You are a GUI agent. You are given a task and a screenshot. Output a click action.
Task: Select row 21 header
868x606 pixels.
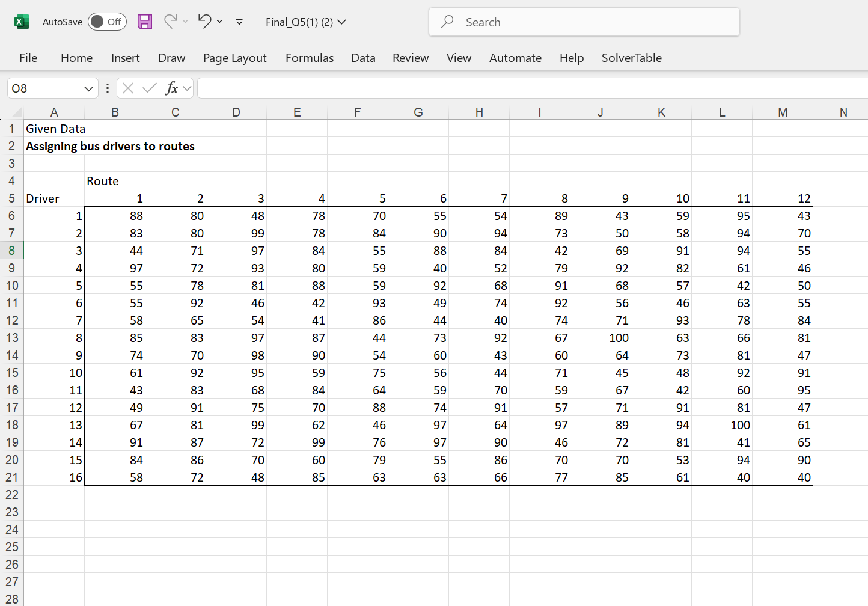coord(12,477)
